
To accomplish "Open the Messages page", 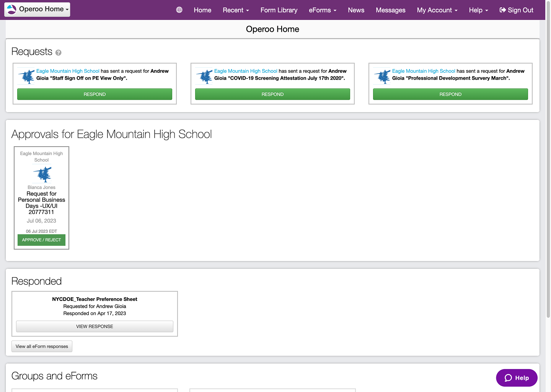I will [x=390, y=10].
